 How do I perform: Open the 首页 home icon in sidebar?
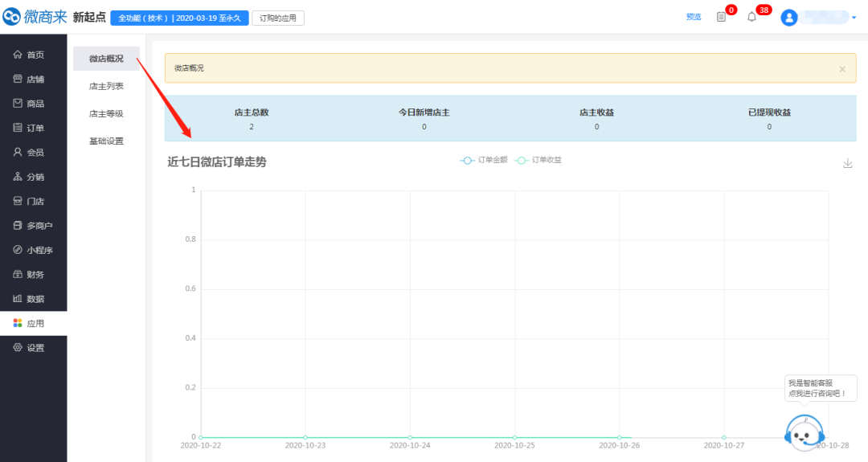coord(18,54)
